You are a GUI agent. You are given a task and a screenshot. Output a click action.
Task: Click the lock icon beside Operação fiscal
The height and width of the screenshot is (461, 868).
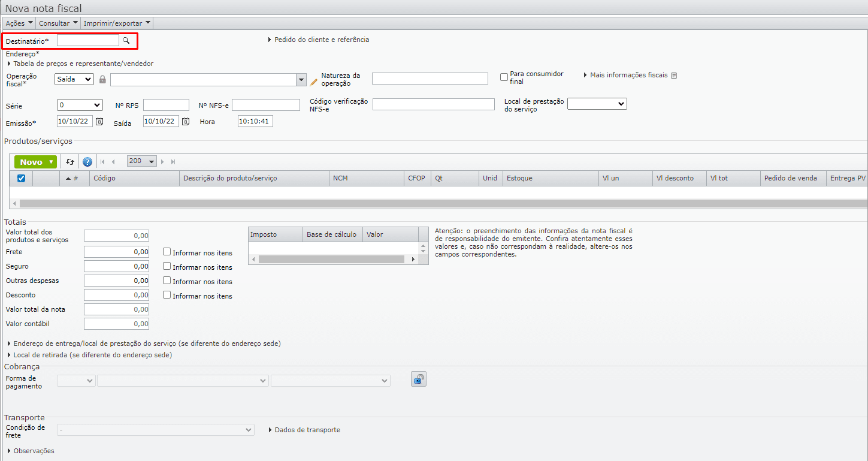pos(102,80)
